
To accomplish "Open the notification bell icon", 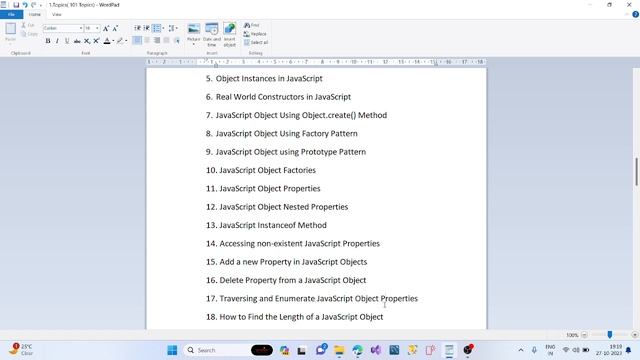I will coord(629,350).
